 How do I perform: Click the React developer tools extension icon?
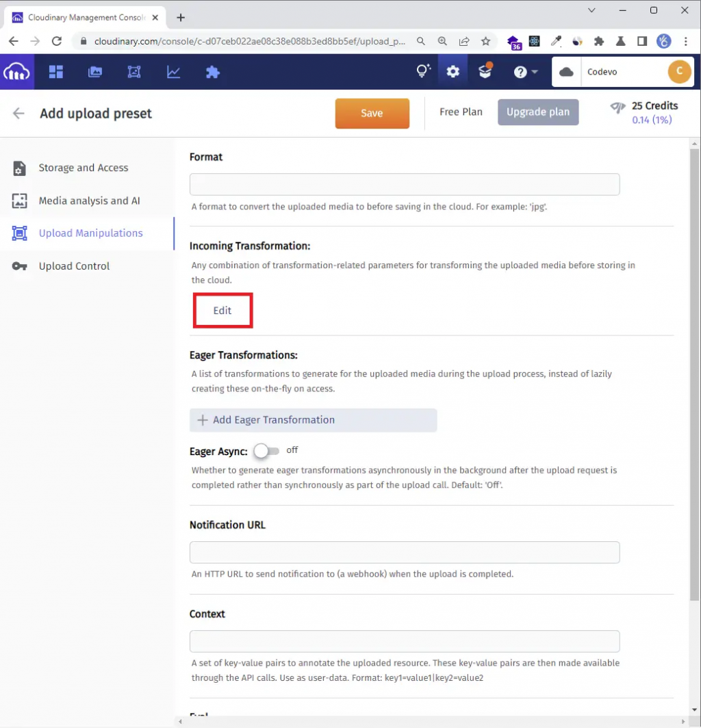534,41
